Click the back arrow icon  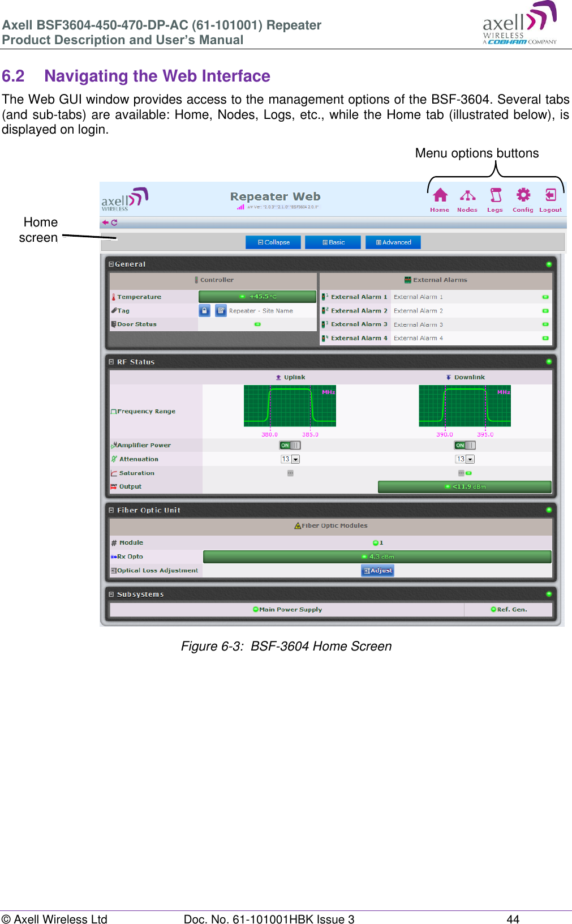coord(105,223)
